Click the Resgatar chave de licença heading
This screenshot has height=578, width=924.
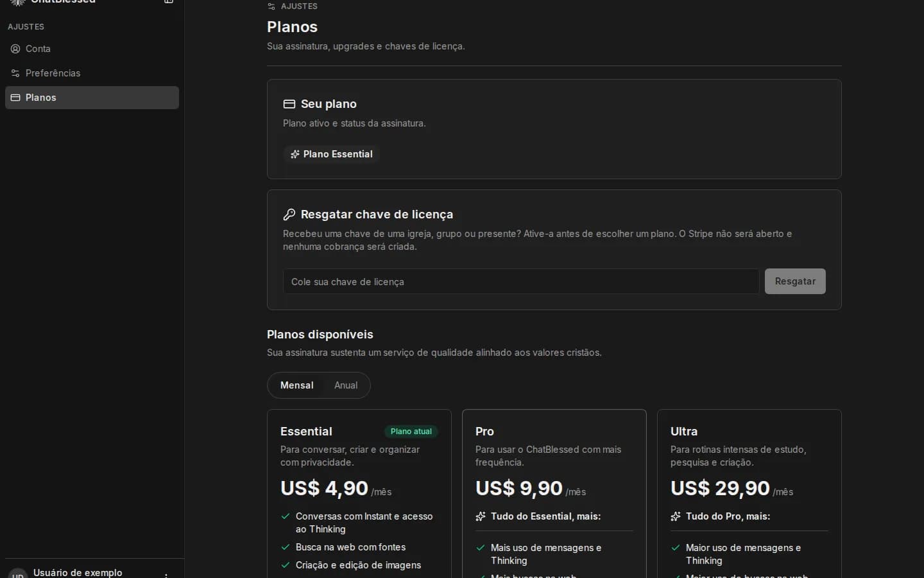(377, 215)
